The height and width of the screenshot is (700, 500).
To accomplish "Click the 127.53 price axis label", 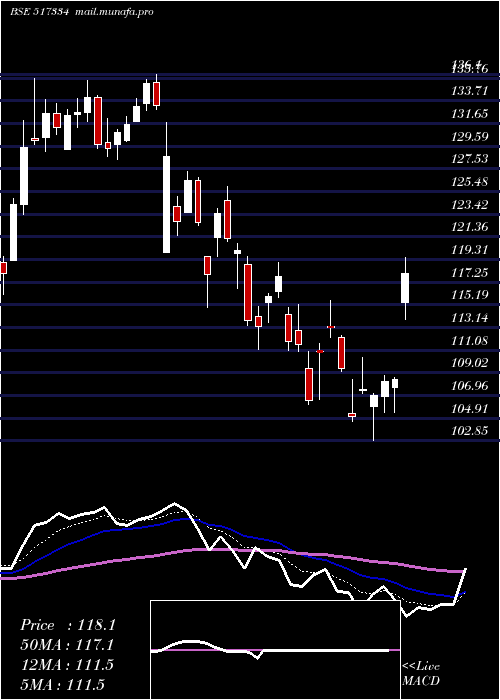I will click(x=469, y=159).
